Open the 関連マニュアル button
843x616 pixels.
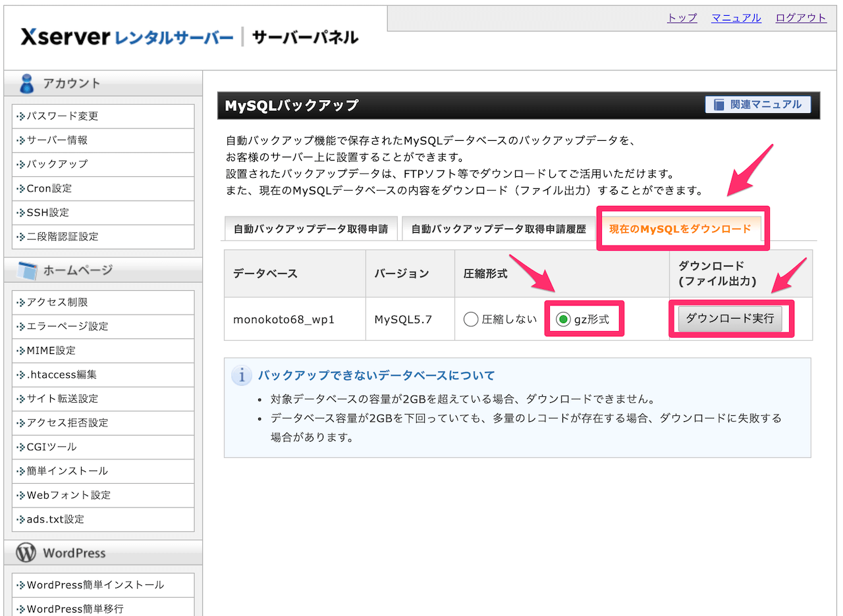coord(757,105)
